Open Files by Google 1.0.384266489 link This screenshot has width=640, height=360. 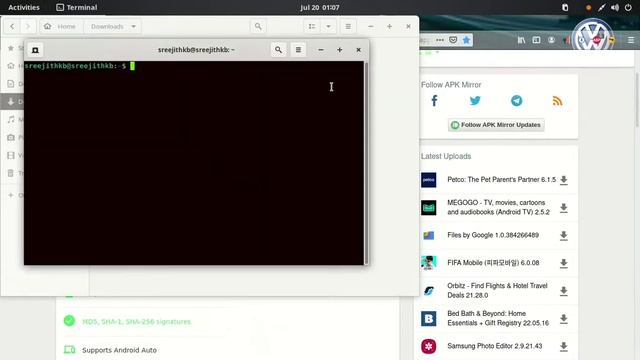pyautogui.click(x=493, y=235)
